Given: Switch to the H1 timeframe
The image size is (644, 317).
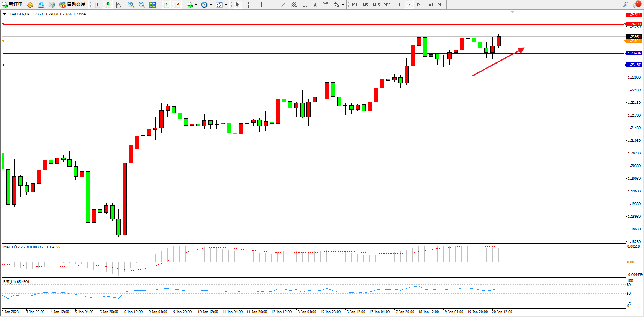Looking at the screenshot, I should tap(398, 5).
